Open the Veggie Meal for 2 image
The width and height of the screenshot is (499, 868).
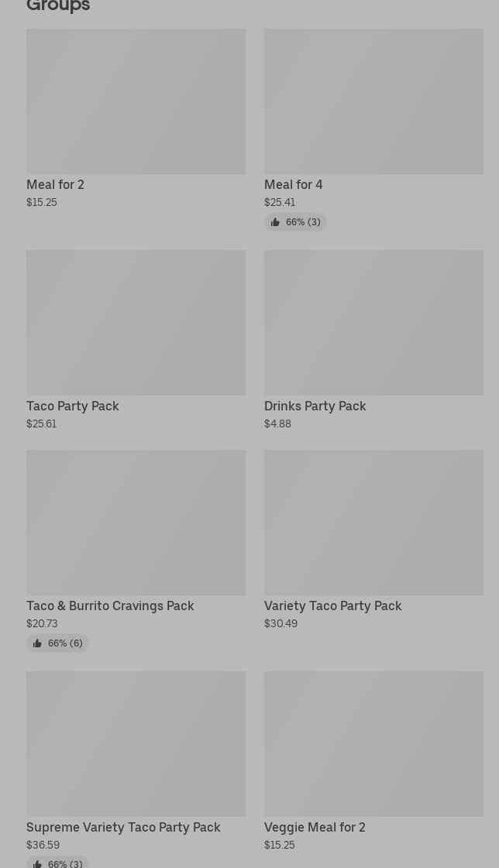click(373, 743)
